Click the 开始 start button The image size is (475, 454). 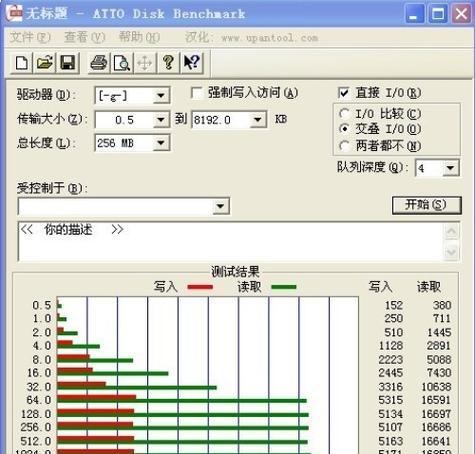427,205
